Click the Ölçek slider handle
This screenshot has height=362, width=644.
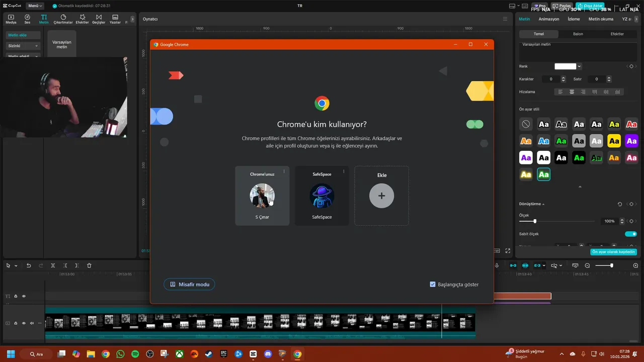pyautogui.click(x=535, y=221)
